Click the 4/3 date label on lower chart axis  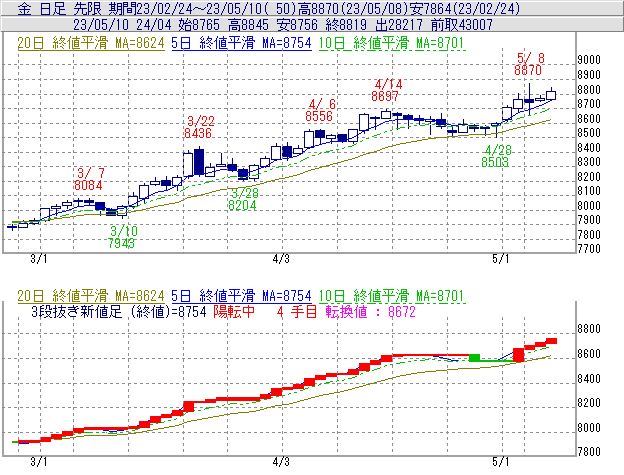point(281,461)
